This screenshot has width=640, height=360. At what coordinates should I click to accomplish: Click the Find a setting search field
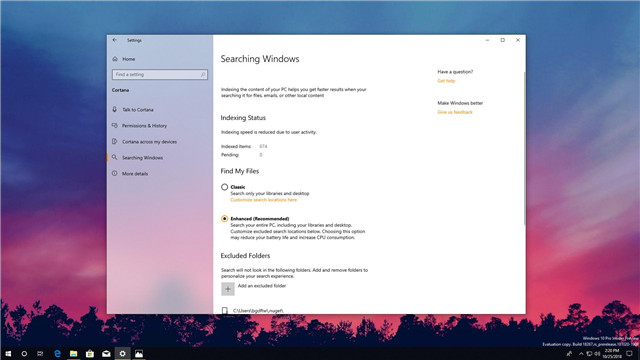point(160,74)
